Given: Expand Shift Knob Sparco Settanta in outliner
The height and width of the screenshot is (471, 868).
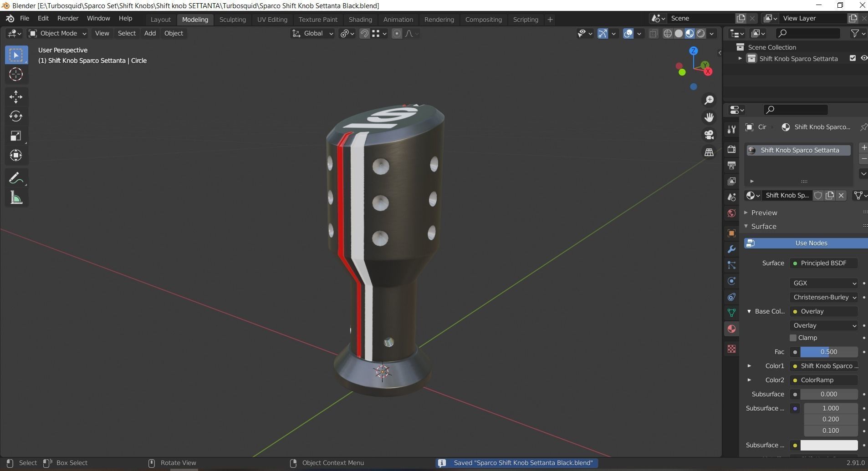Looking at the screenshot, I should (740, 58).
